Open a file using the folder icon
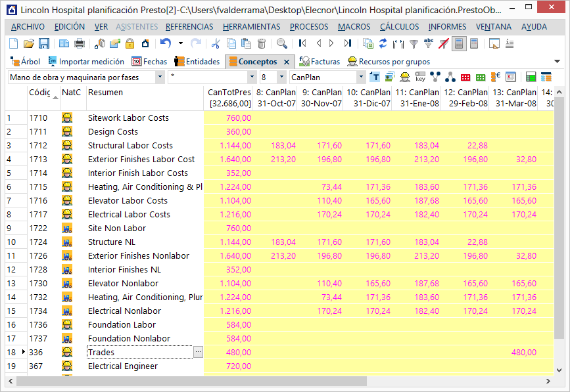Image resolution: width=570 pixels, height=392 pixels. 29,43
